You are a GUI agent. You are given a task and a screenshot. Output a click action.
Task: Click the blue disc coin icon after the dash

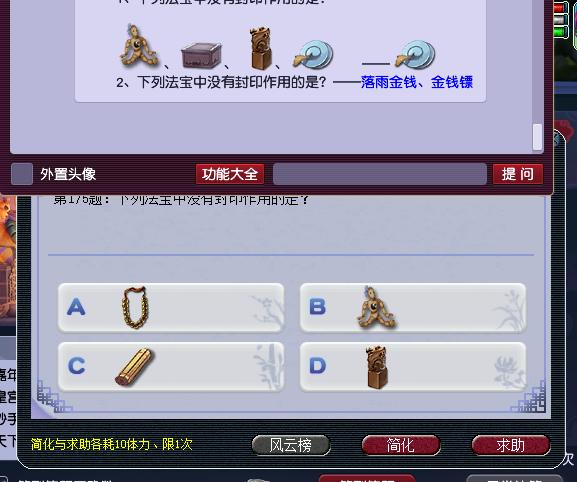pos(415,54)
